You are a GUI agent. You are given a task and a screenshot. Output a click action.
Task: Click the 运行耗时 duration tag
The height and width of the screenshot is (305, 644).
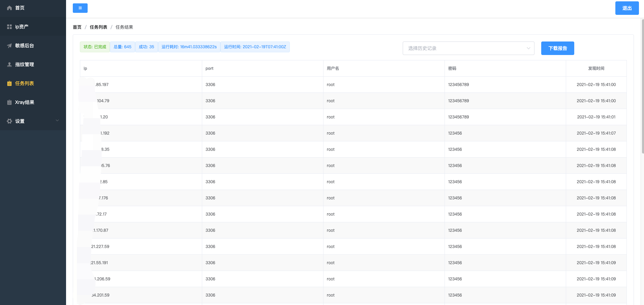(x=189, y=47)
